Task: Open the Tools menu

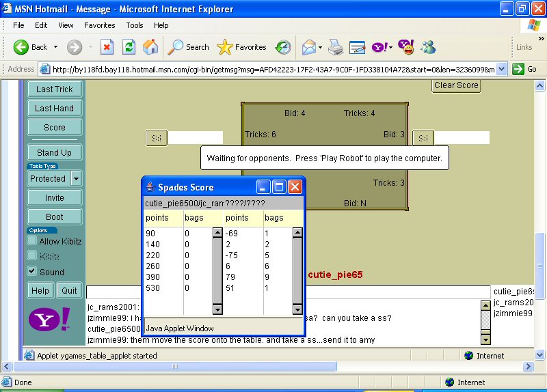Action: [x=135, y=25]
